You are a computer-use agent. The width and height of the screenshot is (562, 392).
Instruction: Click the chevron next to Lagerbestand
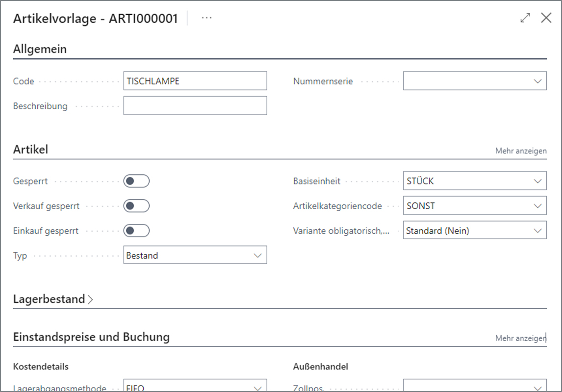(x=90, y=299)
